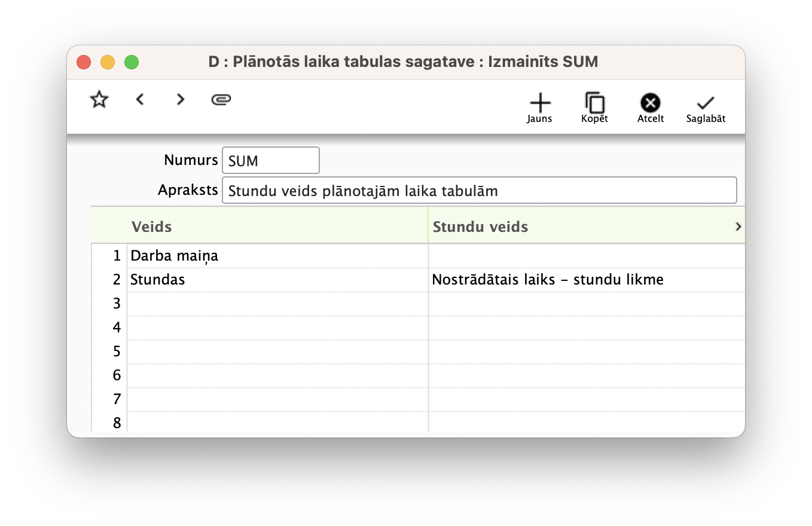Viewport: 812px width, 526px height.
Task: Select the Darba maiņa cell
Action: tap(277, 256)
